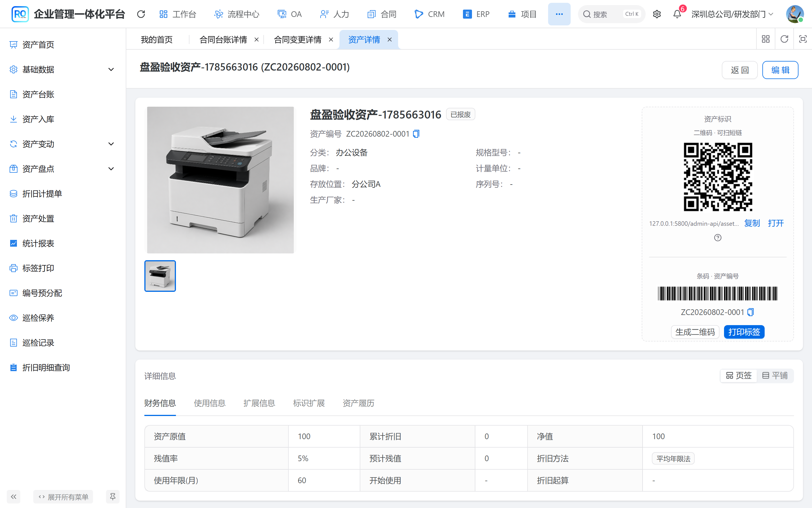Open the 我的首页 tab

pos(157,40)
